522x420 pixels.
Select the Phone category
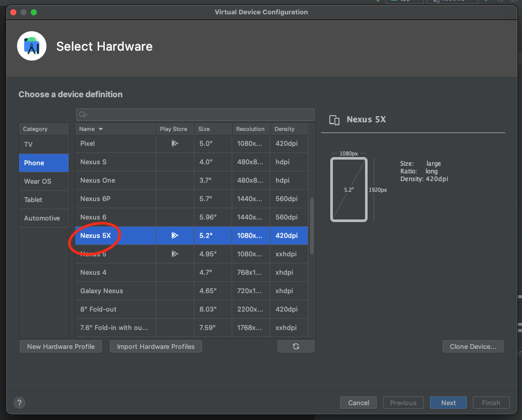pyautogui.click(x=44, y=163)
